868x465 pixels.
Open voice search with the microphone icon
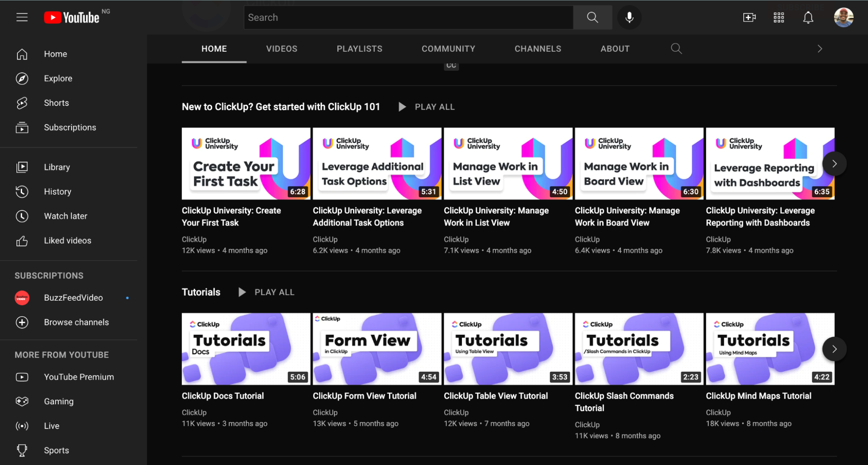(629, 17)
